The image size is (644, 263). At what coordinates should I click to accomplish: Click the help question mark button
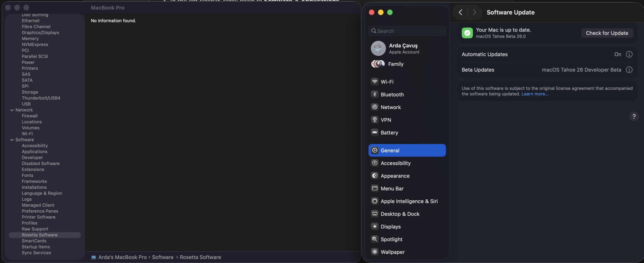click(634, 116)
